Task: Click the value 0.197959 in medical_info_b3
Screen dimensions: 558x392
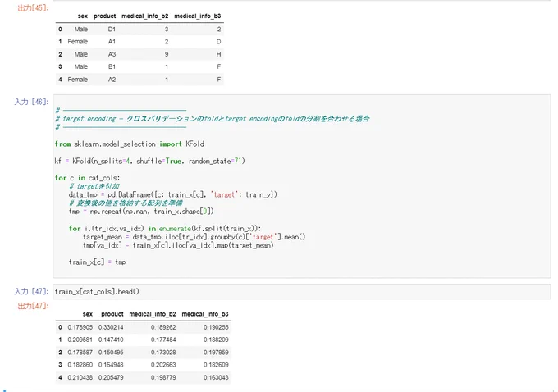Action: (x=216, y=353)
